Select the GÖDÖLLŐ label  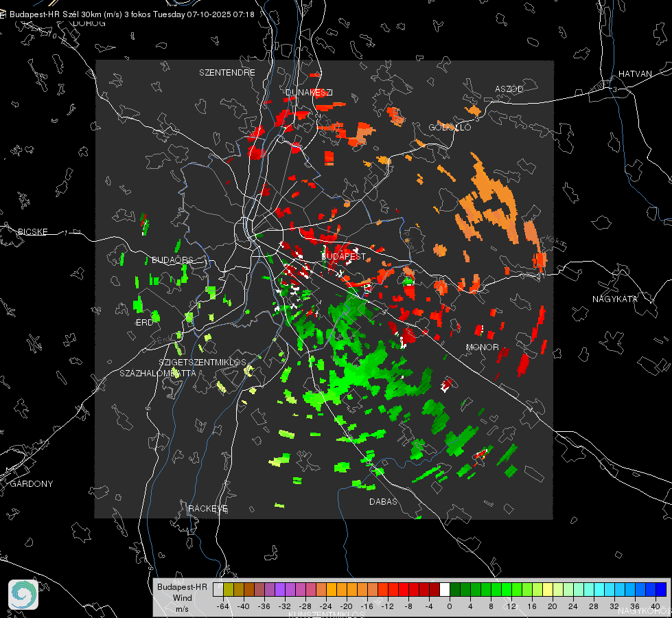click(x=450, y=127)
